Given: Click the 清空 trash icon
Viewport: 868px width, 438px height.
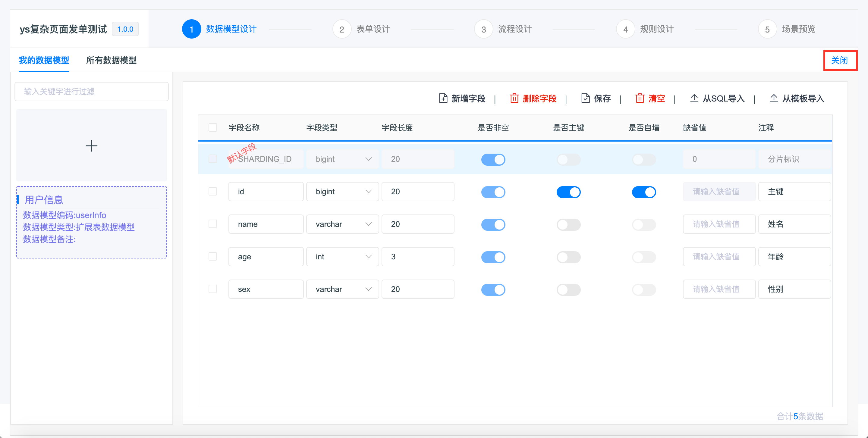Looking at the screenshot, I should coord(640,98).
